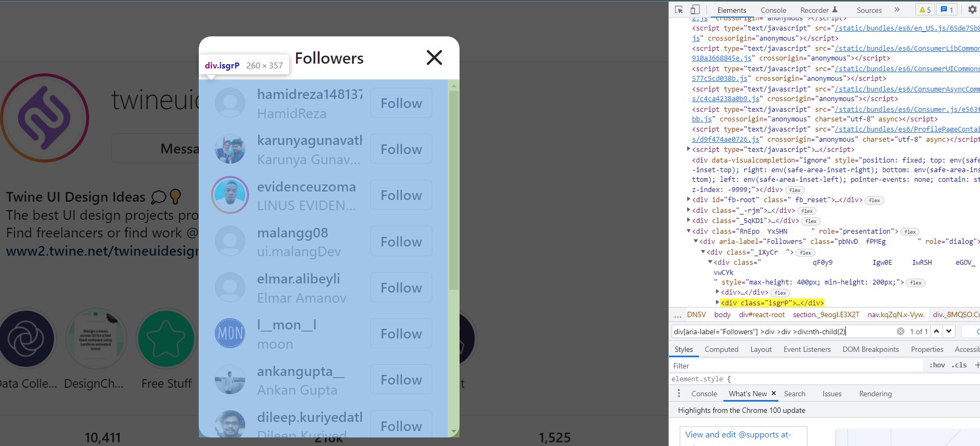This screenshot has height=446, width=980.
Task: Click Twine profile logo picture
Action: [45, 118]
